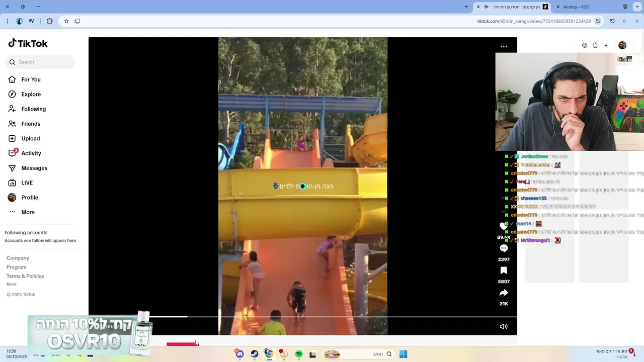Open a new browser tab
The width and height of the screenshot is (644, 362).
coord(466,7)
